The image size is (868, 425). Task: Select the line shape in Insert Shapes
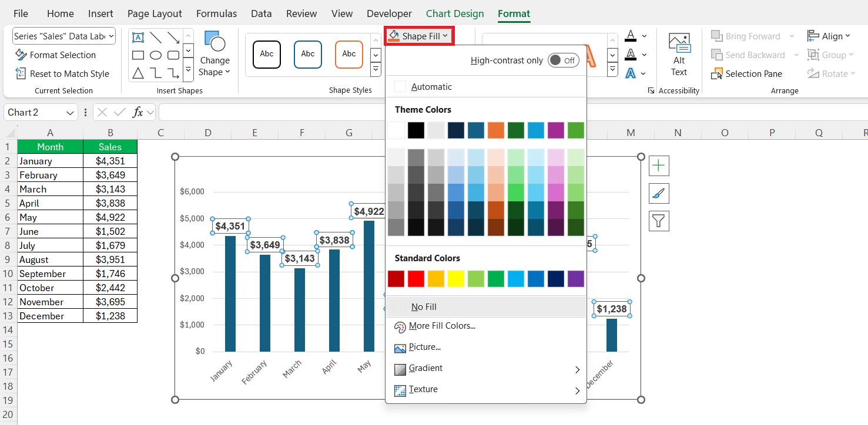pyautogui.click(x=156, y=38)
